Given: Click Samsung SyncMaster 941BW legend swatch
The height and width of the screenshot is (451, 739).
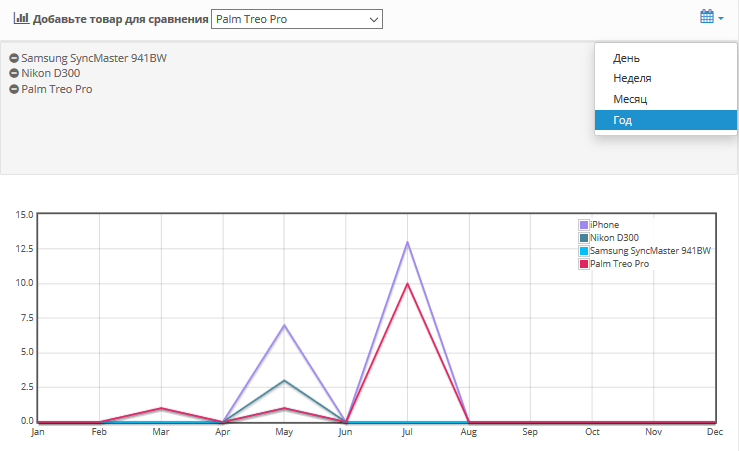Looking at the screenshot, I should pos(584,251).
